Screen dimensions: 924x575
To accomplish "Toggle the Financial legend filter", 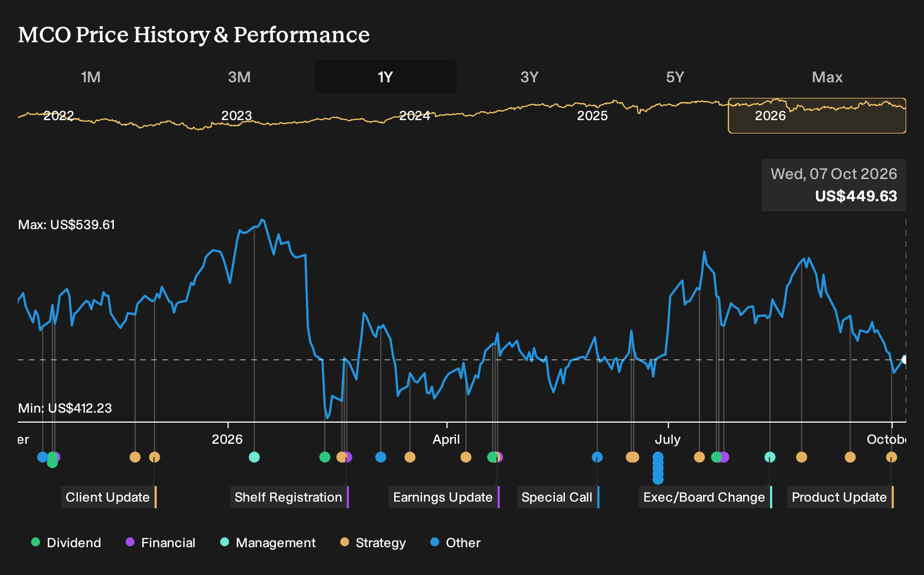I will pos(160,543).
